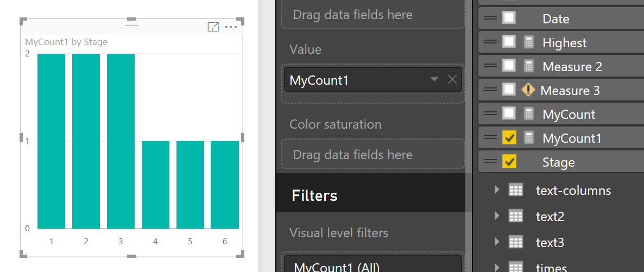This screenshot has width=644, height=272.
Task: Remove MyCount1 from the Value well
Action: (x=452, y=80)
